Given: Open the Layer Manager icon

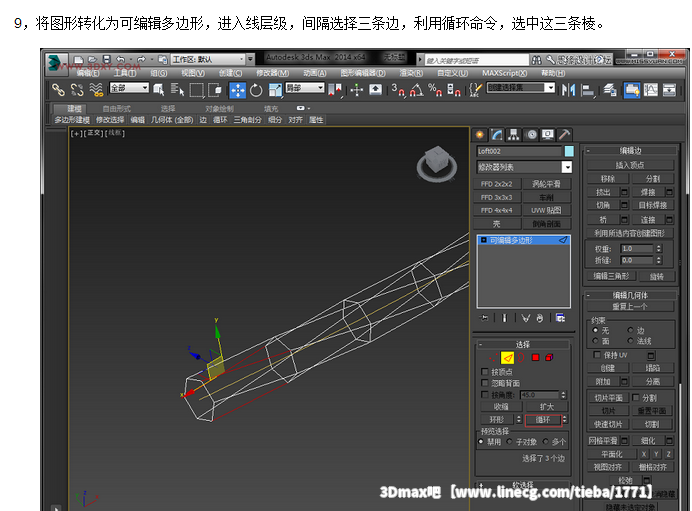Looking at the screenshot, I should click(610, 90).
